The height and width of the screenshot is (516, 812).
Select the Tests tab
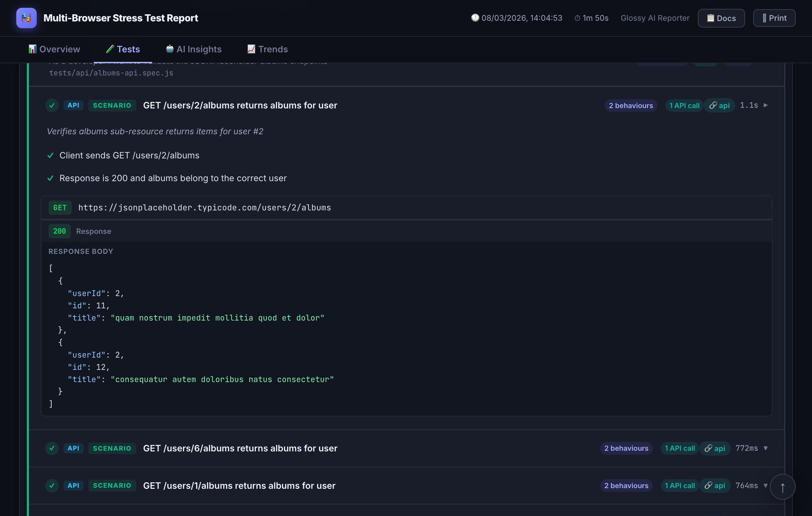pyautogui.click(x=123, y=49)
